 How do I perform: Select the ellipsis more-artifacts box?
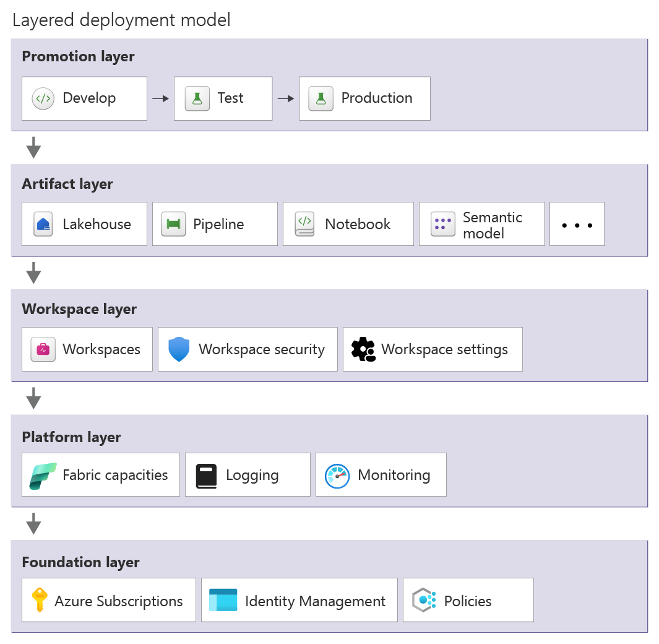click(x=577, y=224)
